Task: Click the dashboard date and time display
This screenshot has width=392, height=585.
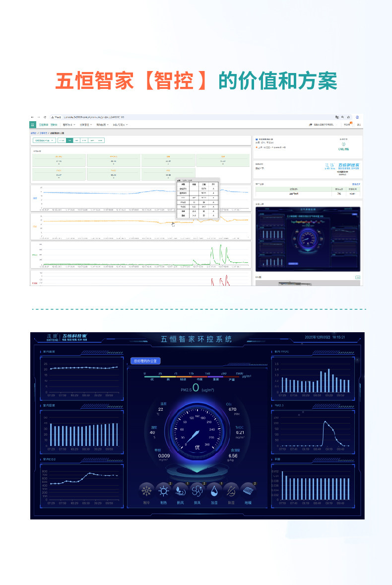Action: click(x=325, y=337)
